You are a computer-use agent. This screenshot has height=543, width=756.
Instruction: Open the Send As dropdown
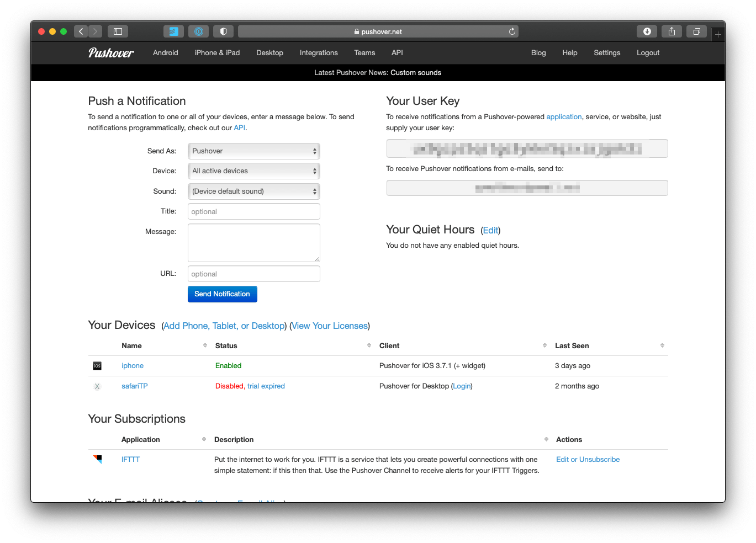point(254,151)
